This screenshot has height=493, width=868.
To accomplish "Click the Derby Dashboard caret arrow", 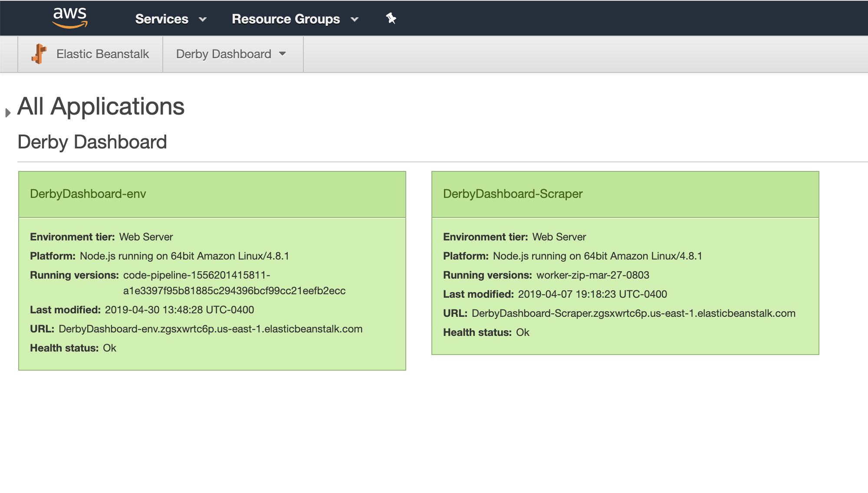I will tap(283, 54).
